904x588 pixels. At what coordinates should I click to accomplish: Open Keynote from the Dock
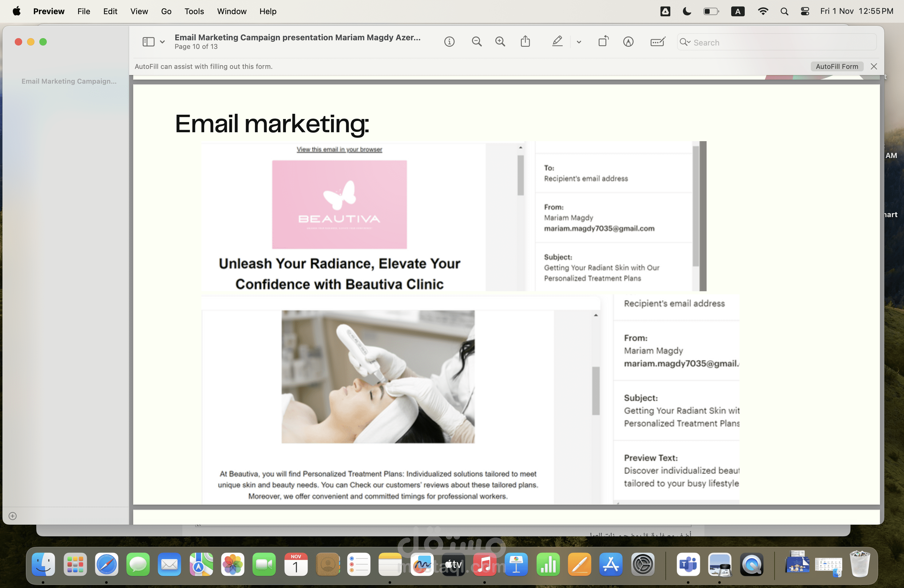[516, 564]
